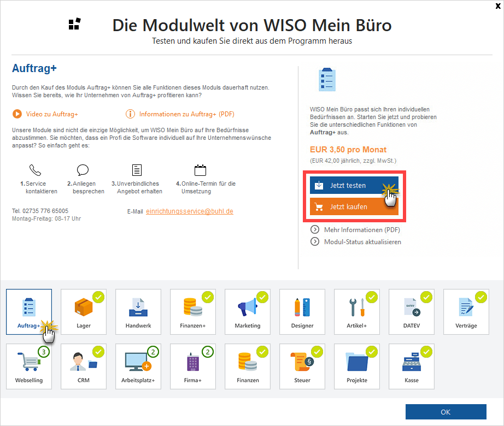Viewport: 504px width, 426px height.
Task: Select the Steuer module tile
Action: tap(302, 366)
